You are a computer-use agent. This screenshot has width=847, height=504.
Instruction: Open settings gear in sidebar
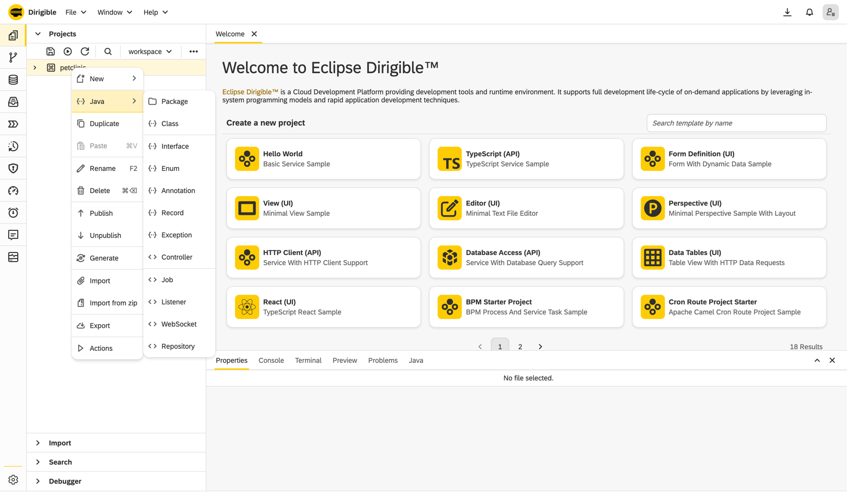13,480
